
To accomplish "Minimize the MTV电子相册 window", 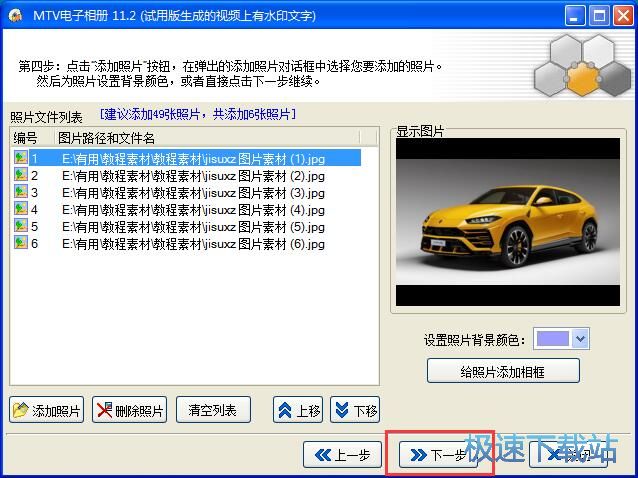I will 574,16.
